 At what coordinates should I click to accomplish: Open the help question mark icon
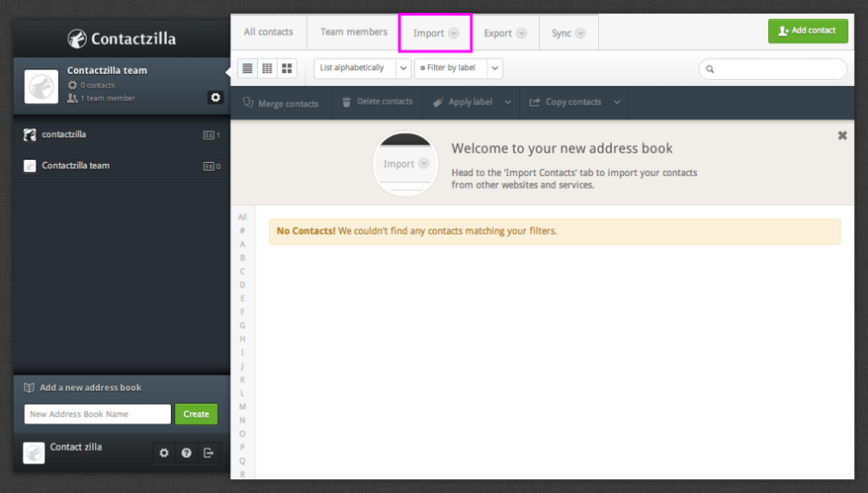click(x=187, y=452)
